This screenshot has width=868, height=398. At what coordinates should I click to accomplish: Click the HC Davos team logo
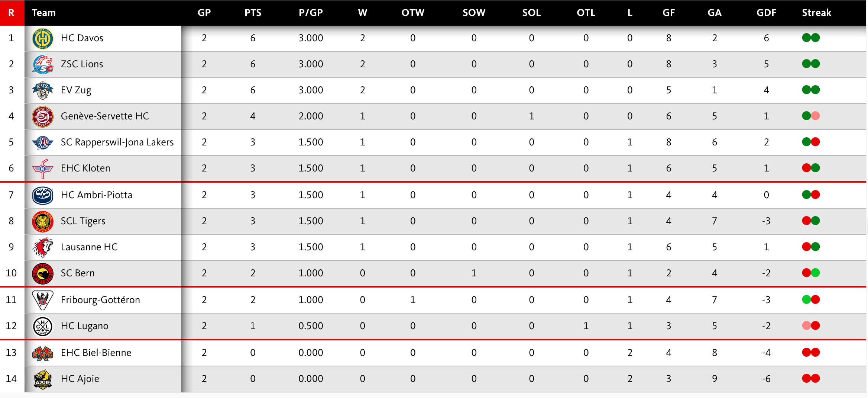[43, 38]
